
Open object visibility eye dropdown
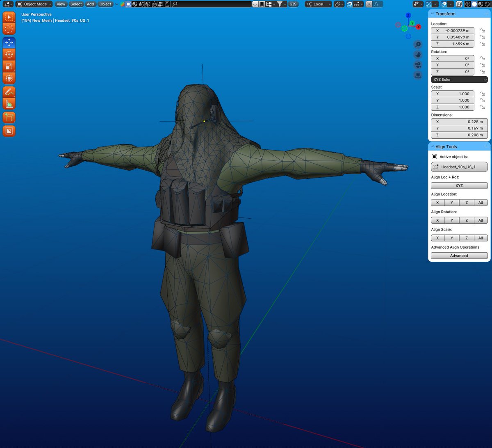[x=418, y=4]
